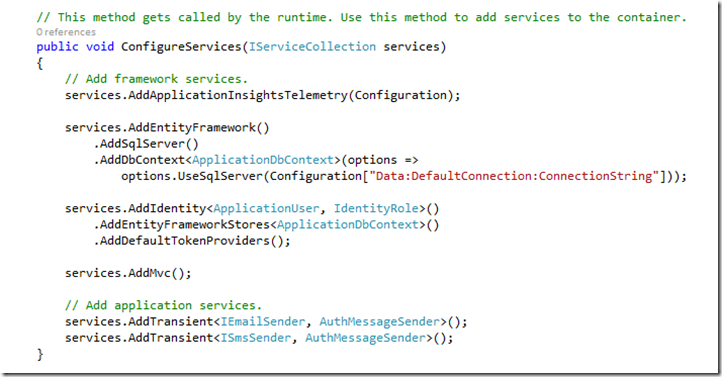Click the '0 references' CodeLens link

pos(66,32)
